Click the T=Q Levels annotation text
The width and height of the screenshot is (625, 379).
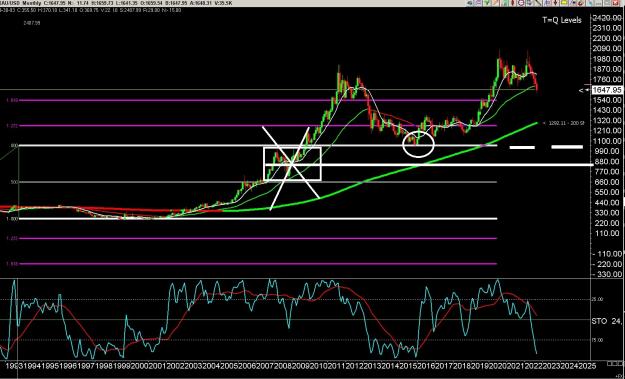[x=561, y=20]
